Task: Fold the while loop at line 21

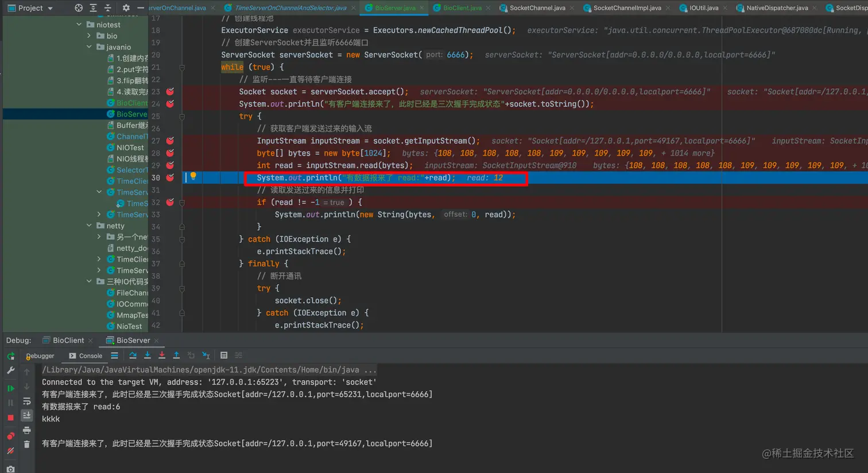Action: pyautogui.click(x=182, y=67)
